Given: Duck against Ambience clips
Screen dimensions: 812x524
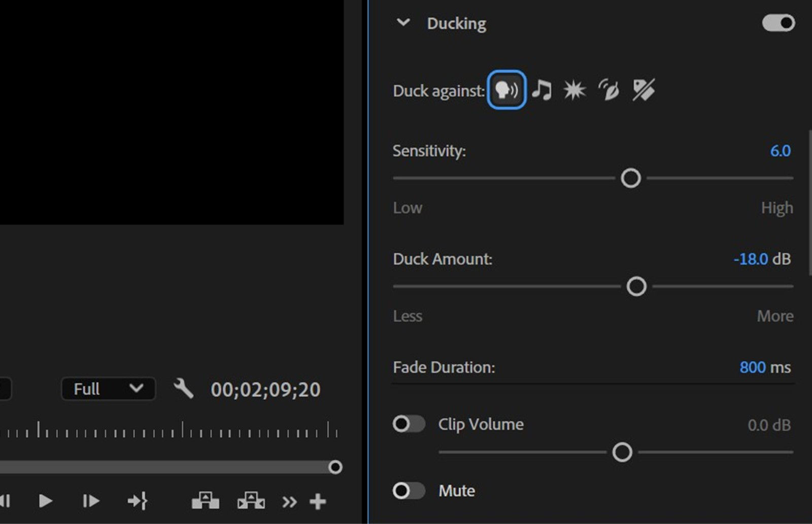Looking at the screenshot, I should [x=607, y=90].
